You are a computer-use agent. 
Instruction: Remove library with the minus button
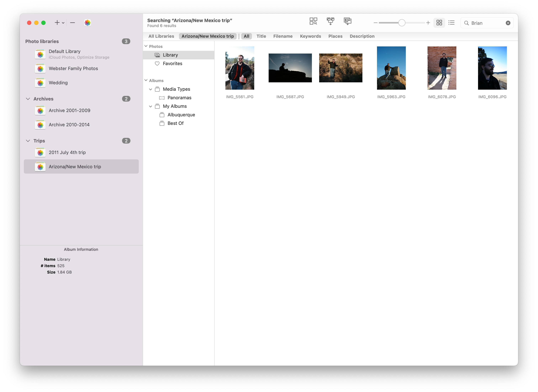click(x=73, y=23)
